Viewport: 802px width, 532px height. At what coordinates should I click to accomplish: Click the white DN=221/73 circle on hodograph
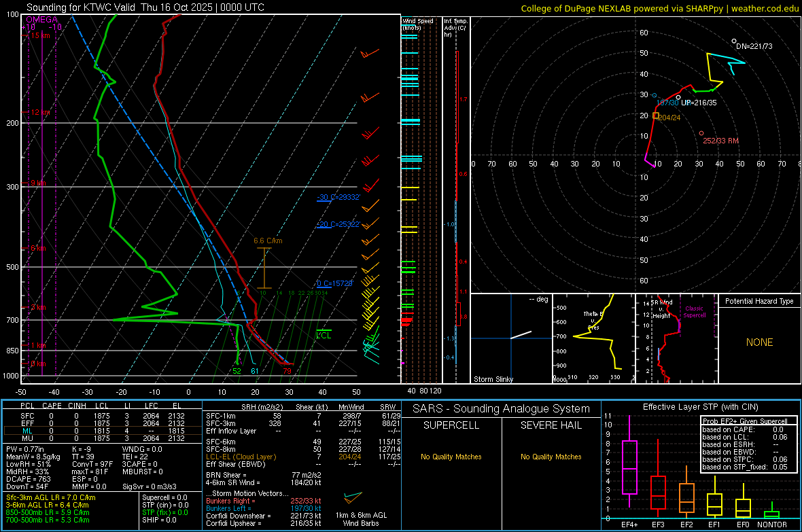coord(734,41)
